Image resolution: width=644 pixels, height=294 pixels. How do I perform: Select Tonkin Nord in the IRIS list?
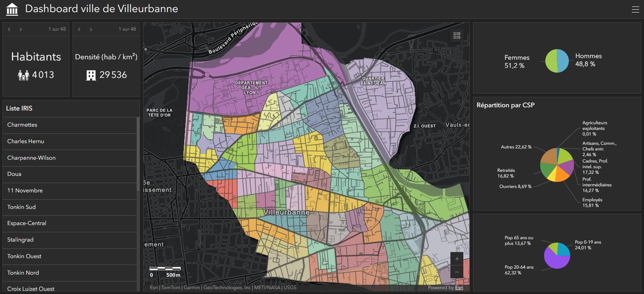[70, 273]
